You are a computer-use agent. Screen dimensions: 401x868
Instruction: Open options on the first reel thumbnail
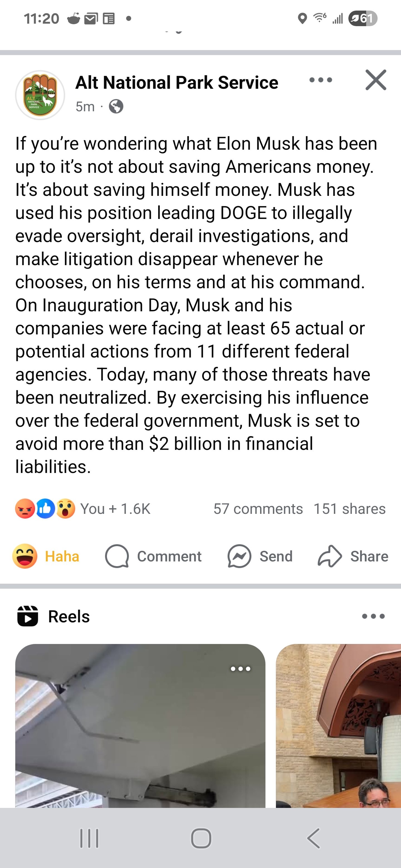tap(241, 669)
